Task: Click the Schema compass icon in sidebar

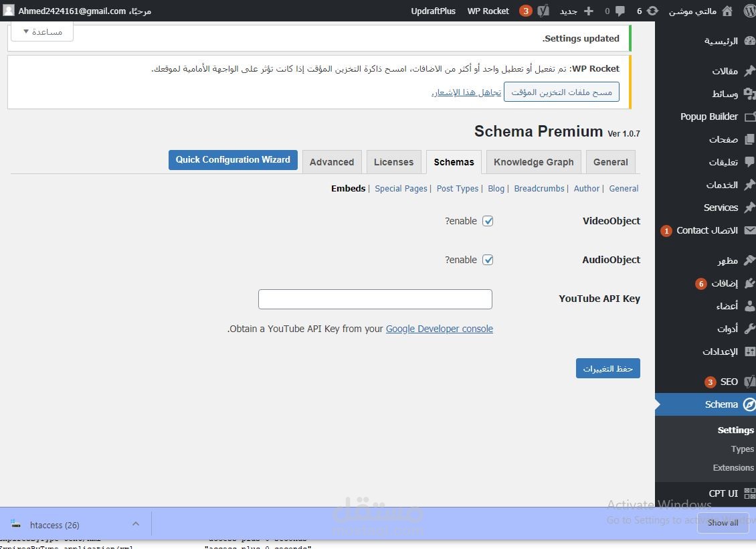Action: [x=749, y=404]
